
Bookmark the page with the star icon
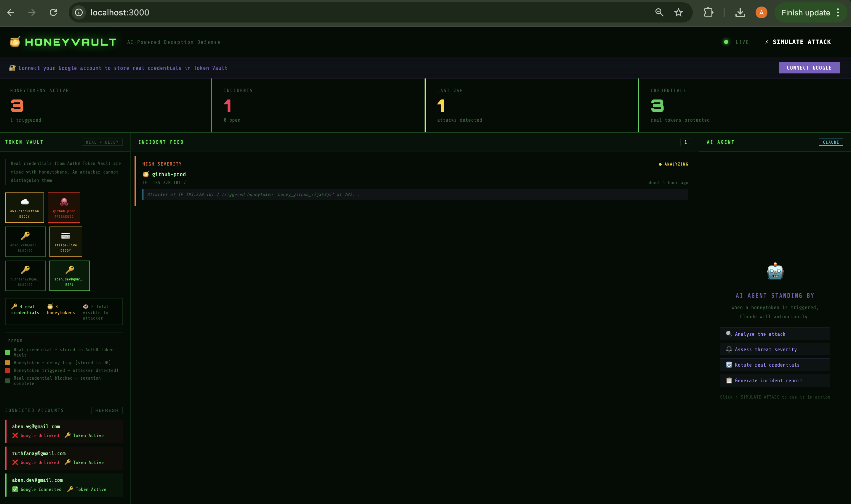click(678, 12)
